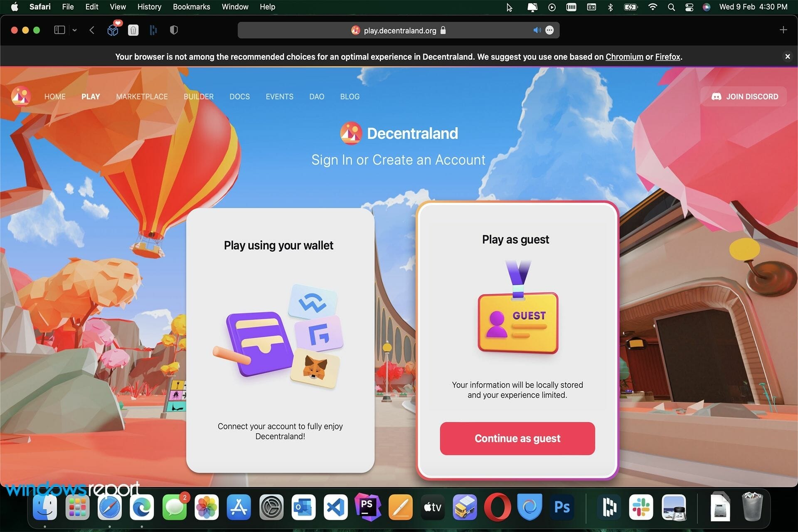Click the trash can extension icon

(x=133, y=30)
